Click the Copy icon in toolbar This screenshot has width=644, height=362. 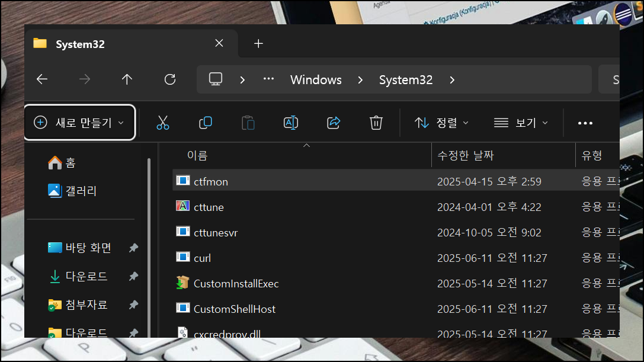pos(206,123)
